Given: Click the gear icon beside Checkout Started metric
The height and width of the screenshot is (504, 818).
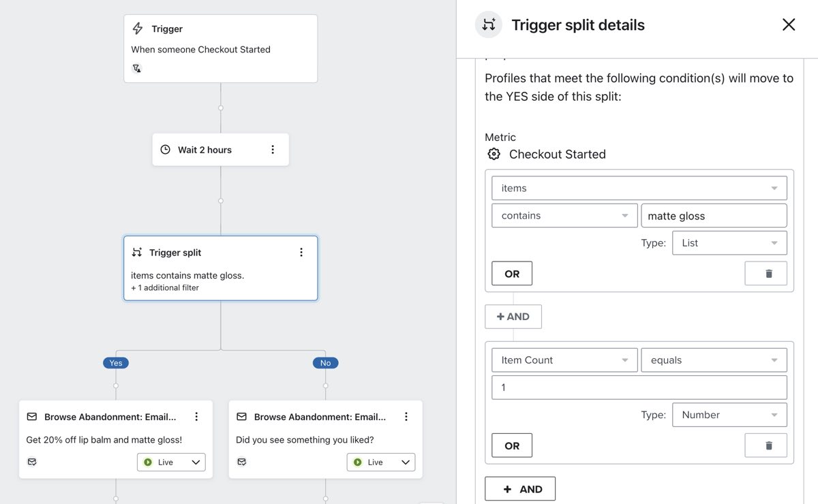Looking at the screenshot, I should (494, 153).
